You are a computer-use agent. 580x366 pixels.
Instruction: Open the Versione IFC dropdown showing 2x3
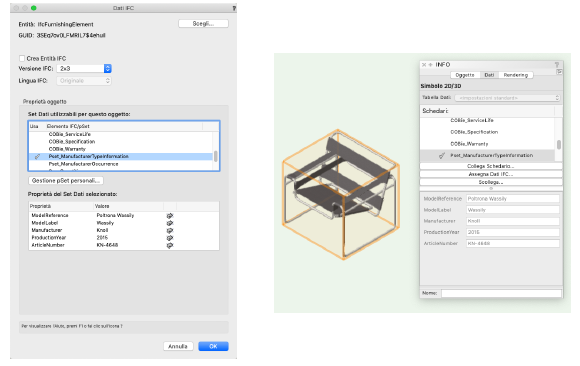(84, 68)
